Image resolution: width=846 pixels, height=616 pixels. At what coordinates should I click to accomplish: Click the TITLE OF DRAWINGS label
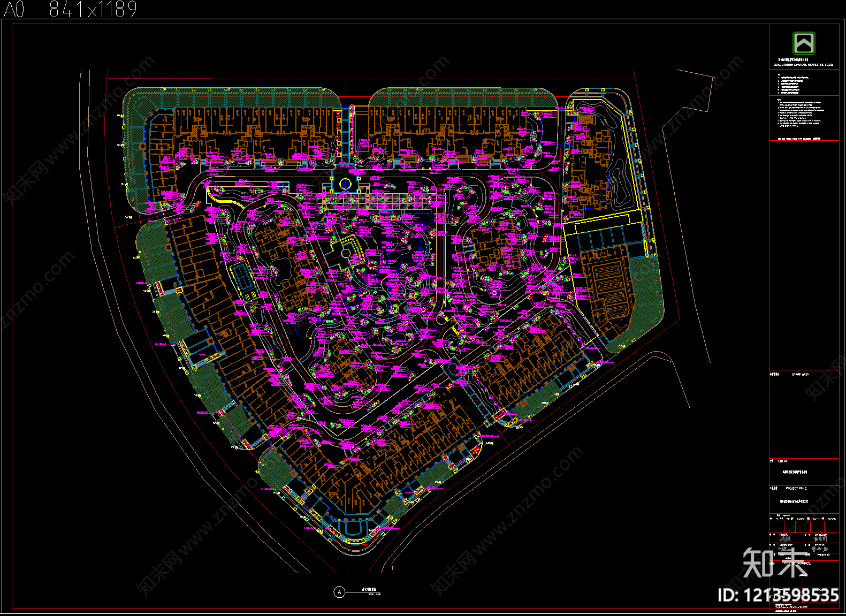coord(798,563)
